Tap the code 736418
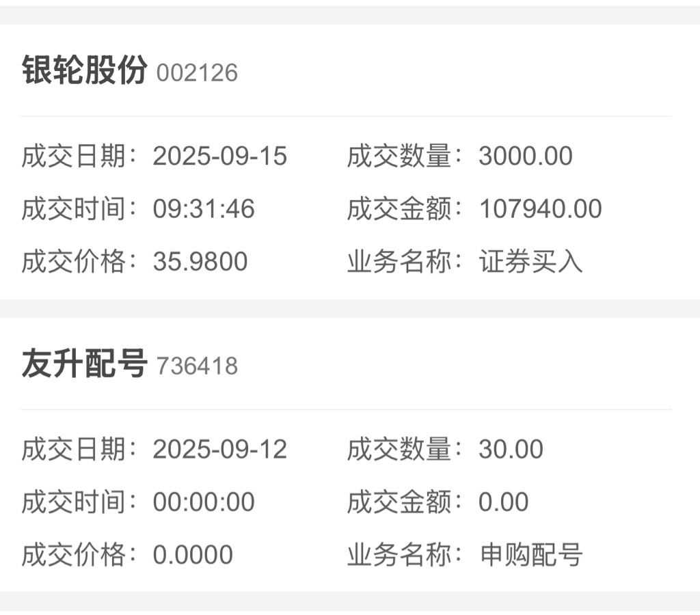Viewport: 700px width, 615px height. click(x=197, y=366)
